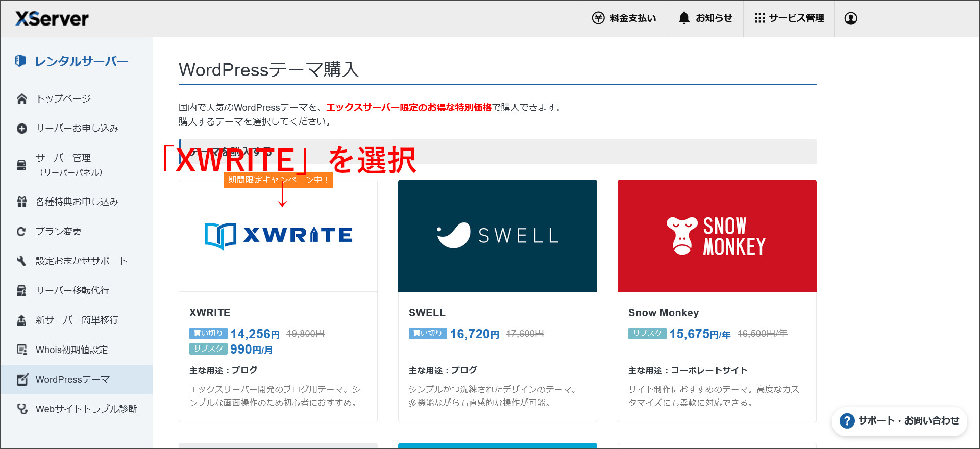Click the 期間限定キャンペーン中！ badge
Screen dimensions: 980x449
pyautogui.click(x=278, y=180)
